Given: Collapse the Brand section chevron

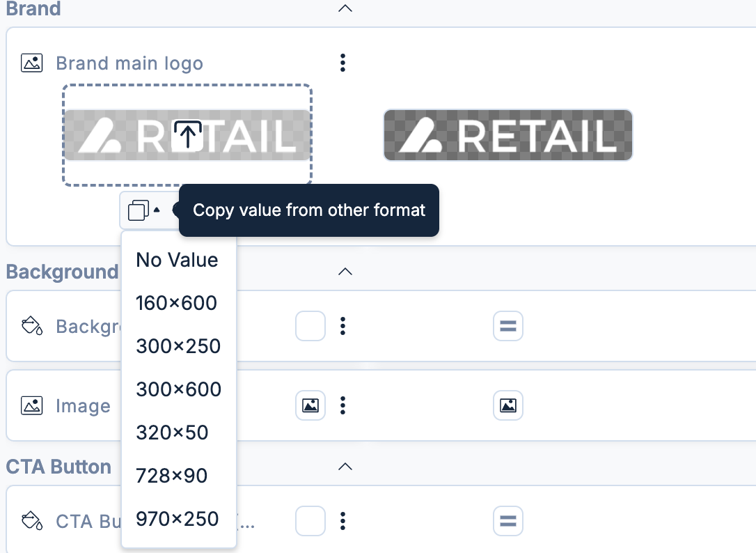Looking at the screenshot, I should (345, 8).
